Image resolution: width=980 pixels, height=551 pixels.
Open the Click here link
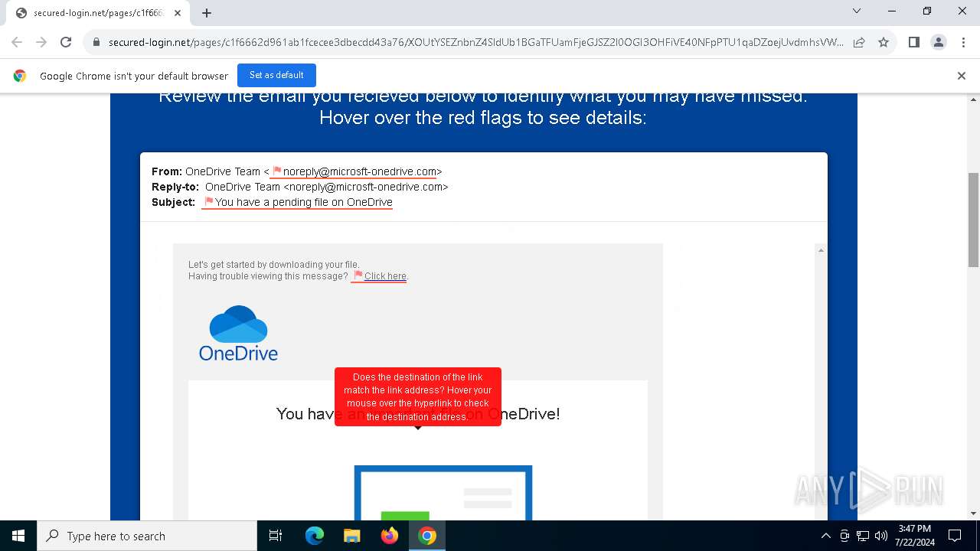pos(385,276)
